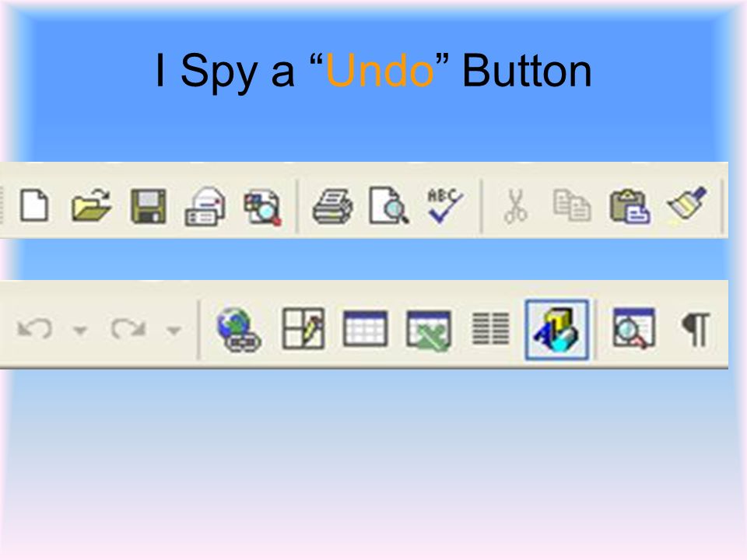Open Print Preview with the magnifier page icon

point(389,205)
